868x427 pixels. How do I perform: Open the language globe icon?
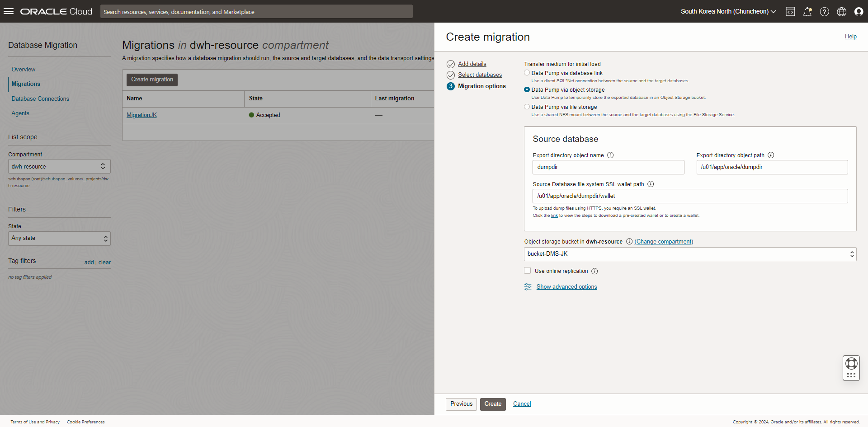842,12
